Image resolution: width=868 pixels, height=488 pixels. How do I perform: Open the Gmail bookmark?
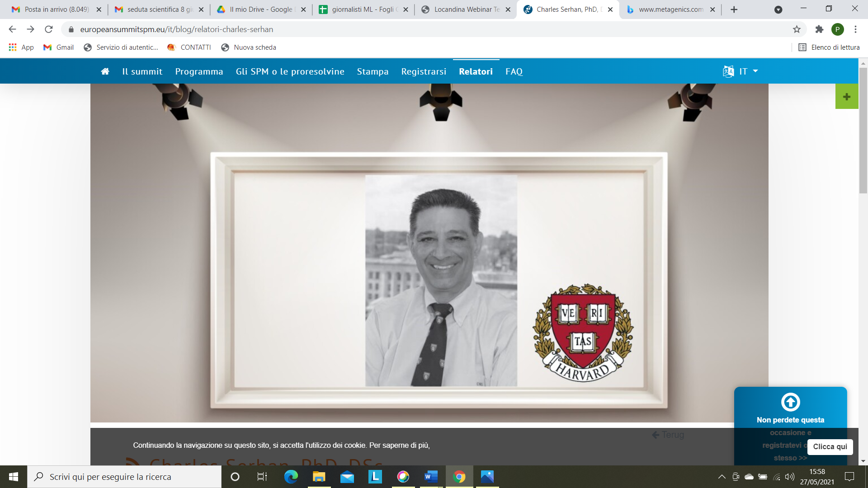59,47
